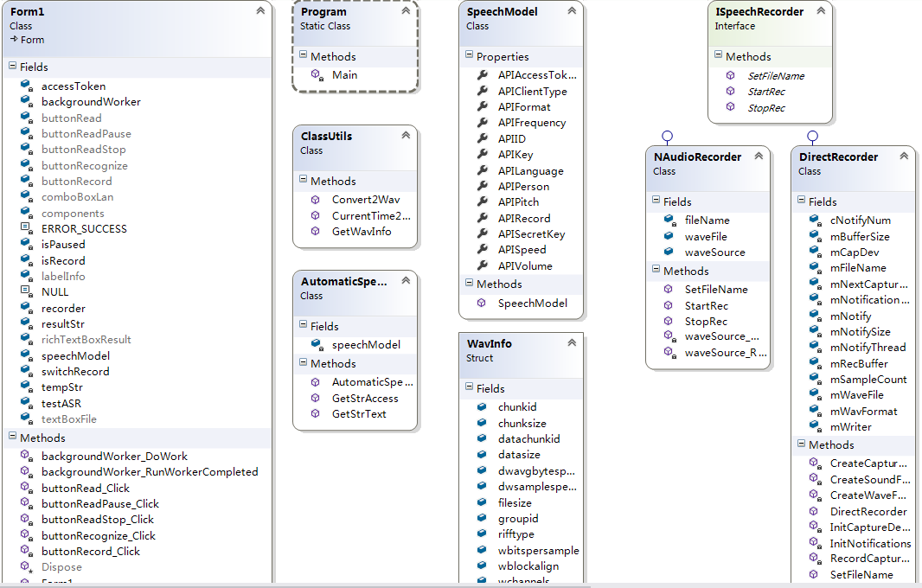Toggle the Properties section in SpeechModel
The height and width of the screenshot is (588, 922).
[x=470, y=56]
